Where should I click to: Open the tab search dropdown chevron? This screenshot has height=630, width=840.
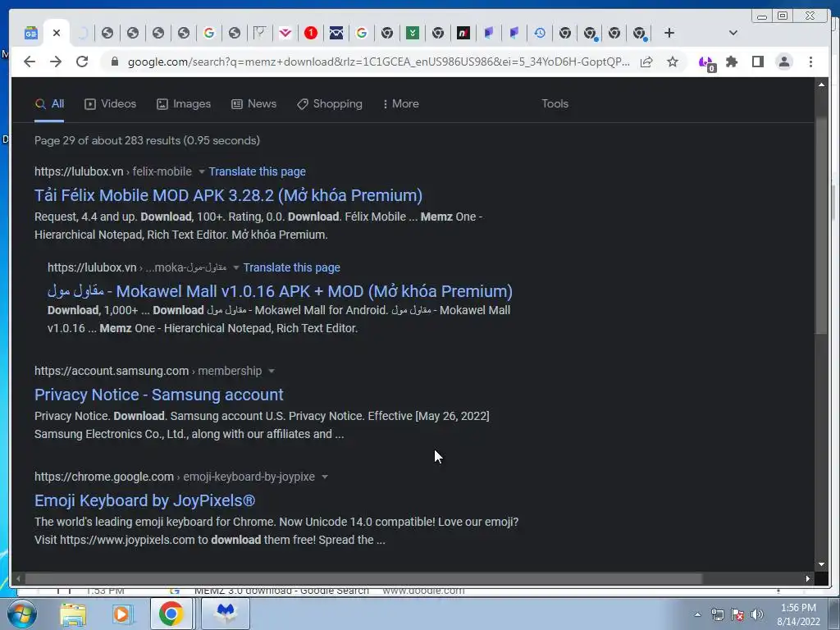(733, 33)
